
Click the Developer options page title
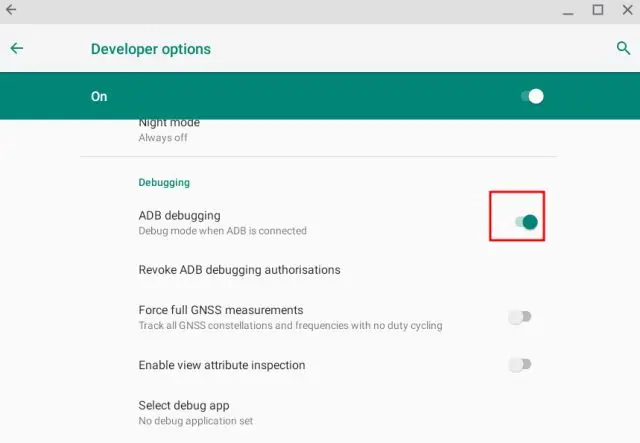tap(151, 49)
